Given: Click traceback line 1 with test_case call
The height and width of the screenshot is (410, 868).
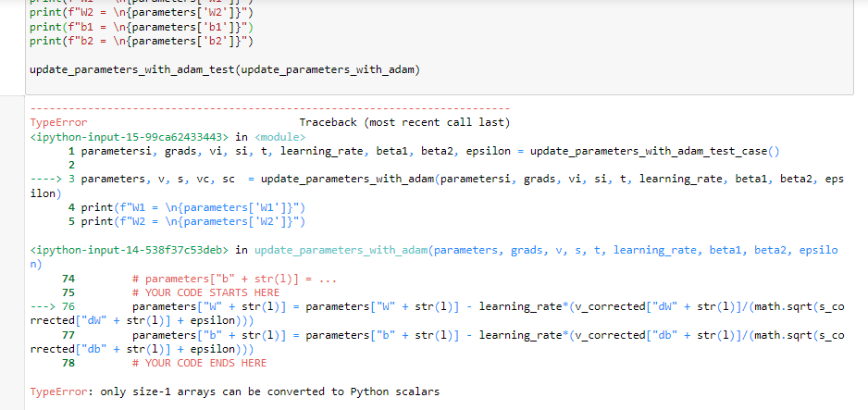Looking at the screenshot, I should (x=424, y=151).
